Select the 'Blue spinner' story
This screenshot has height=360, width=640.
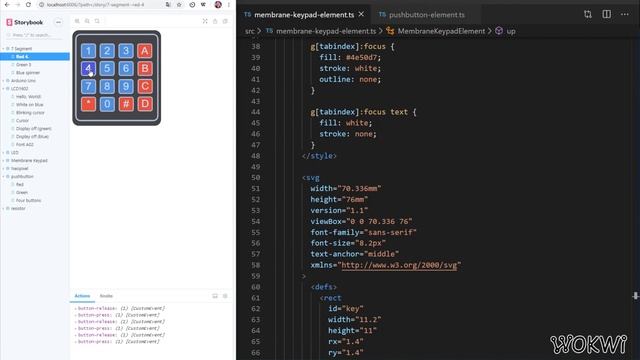(28, 73)
